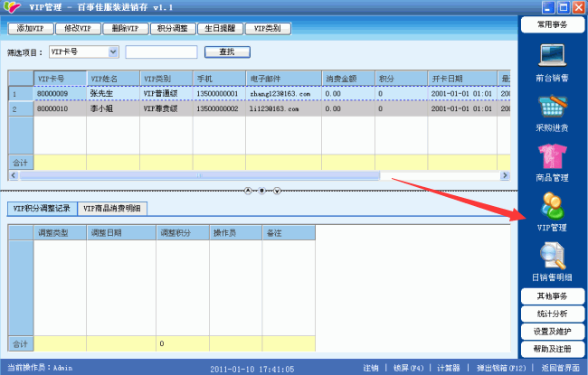
Task: Select row header 2 in VIP table
Action: point(21,109)
